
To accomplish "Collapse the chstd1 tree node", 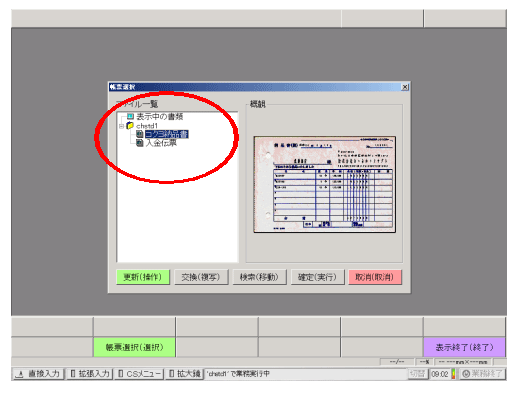I will 122,126.
